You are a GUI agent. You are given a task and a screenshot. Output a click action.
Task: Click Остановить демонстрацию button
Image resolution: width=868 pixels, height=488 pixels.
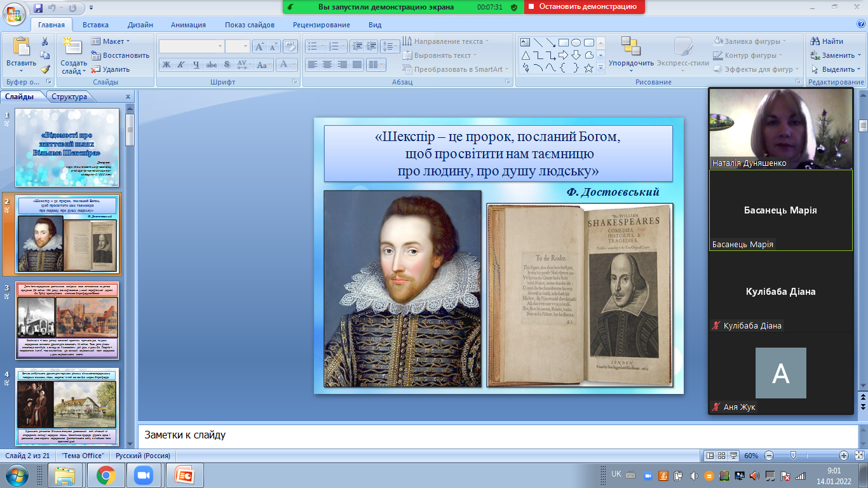click(x=585, y=6)
